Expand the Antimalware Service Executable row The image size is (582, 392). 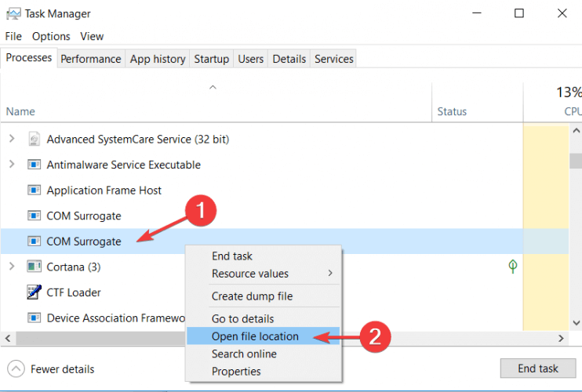coord(12,164)
